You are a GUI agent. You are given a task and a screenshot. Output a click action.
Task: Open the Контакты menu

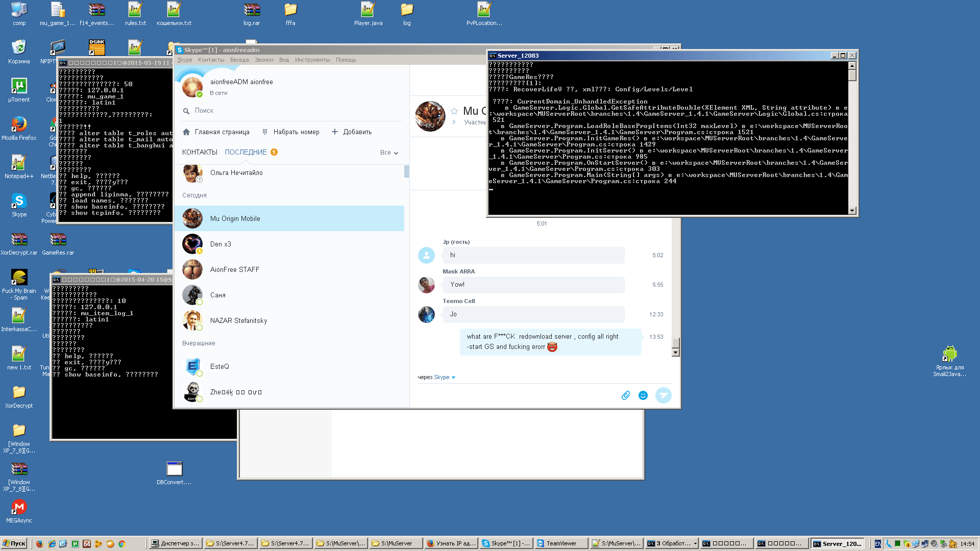coord(211,60)
